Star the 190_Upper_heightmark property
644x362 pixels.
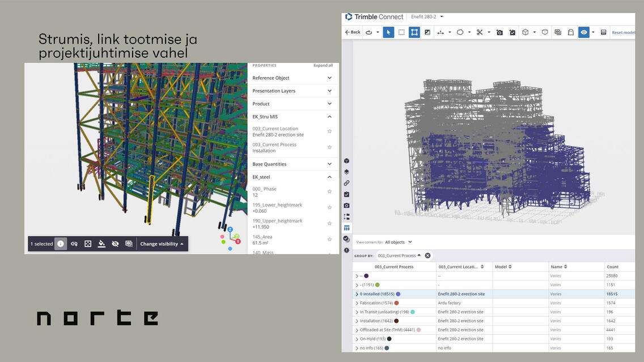(329, 224)
